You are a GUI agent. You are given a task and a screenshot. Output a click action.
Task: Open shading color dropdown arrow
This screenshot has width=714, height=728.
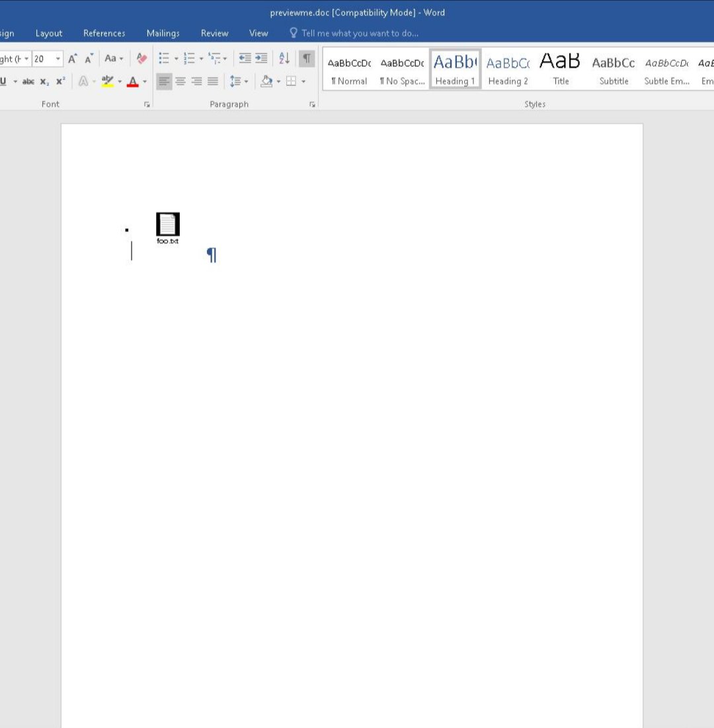(x=278, y=82)
